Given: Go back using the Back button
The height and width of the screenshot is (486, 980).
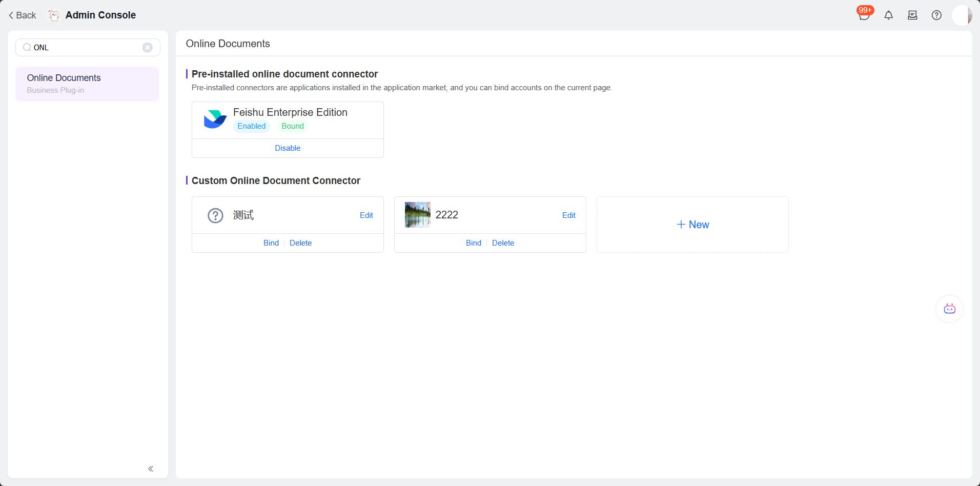Looking at the screenshot, I should pos(22,15).
